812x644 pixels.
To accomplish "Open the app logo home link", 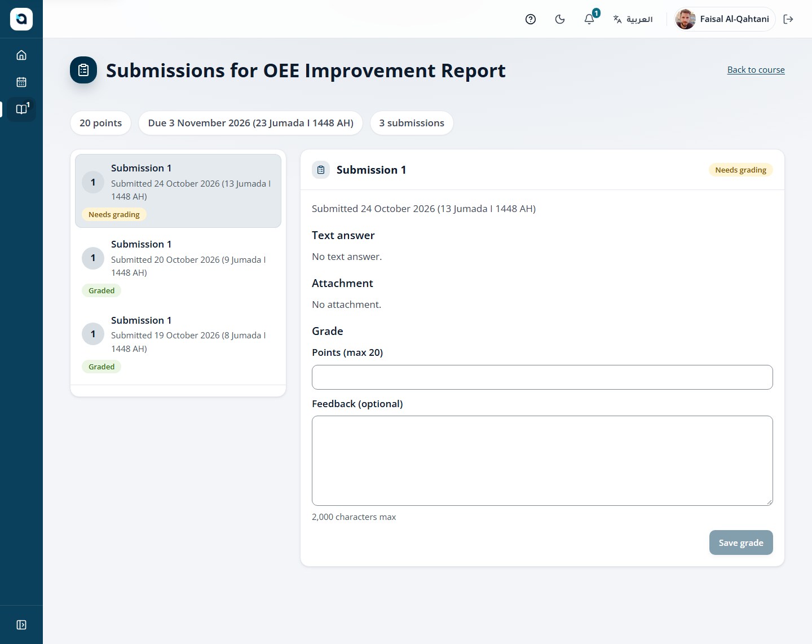I will coord(21,19).
